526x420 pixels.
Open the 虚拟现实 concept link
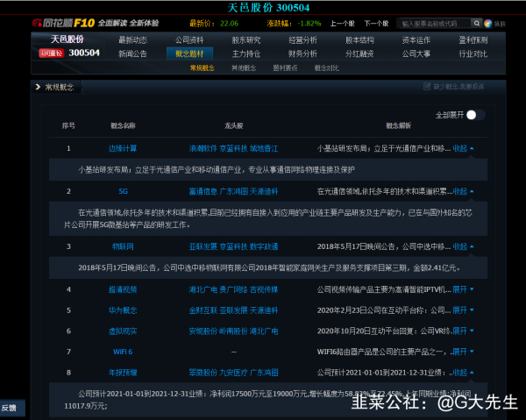(x=123, y=331)
